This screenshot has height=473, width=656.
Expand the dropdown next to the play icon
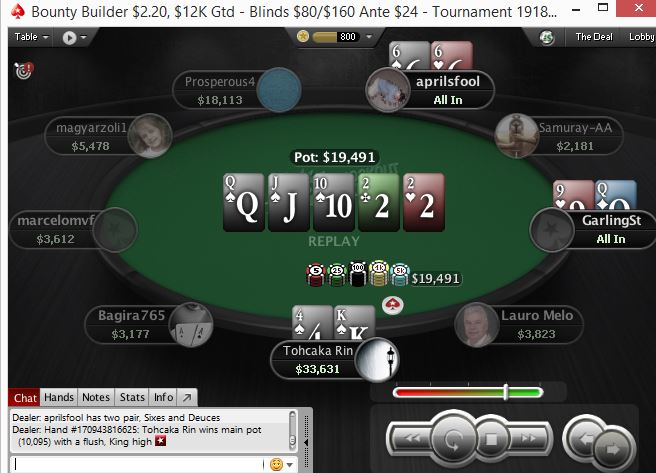tap(84, 38)
